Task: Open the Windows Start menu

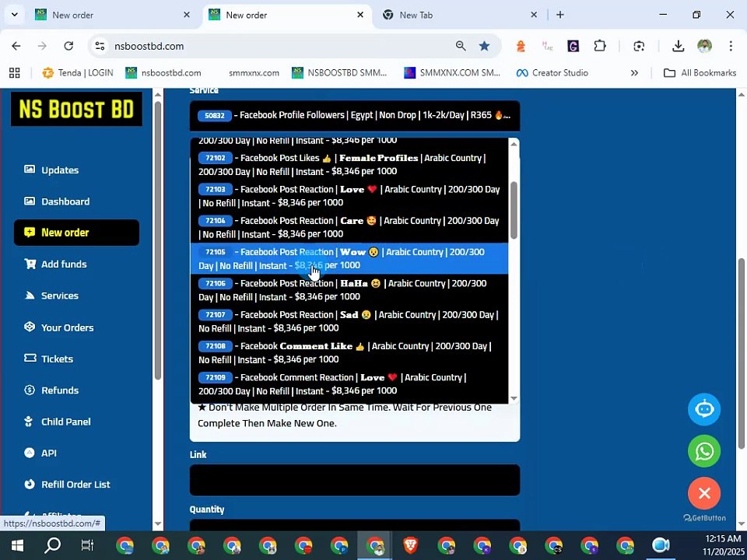Action: click(x=17, y=545)
